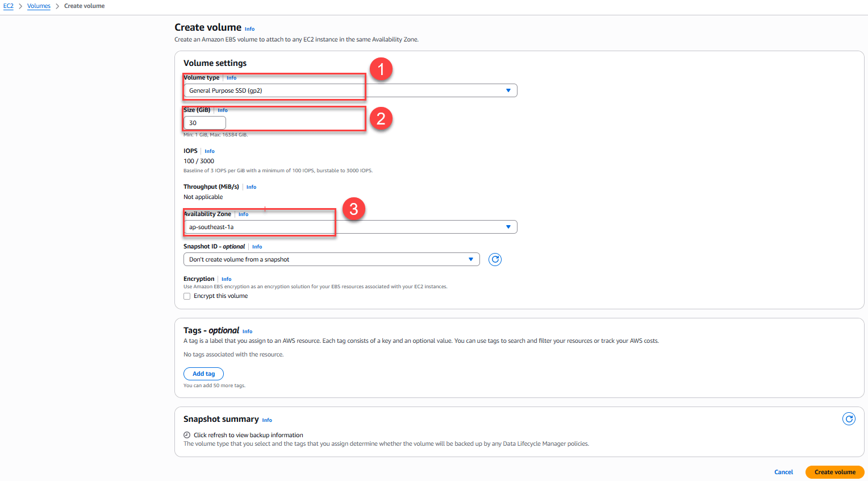Navigate to Volumes breadcrumb

[x=39, y=6]
